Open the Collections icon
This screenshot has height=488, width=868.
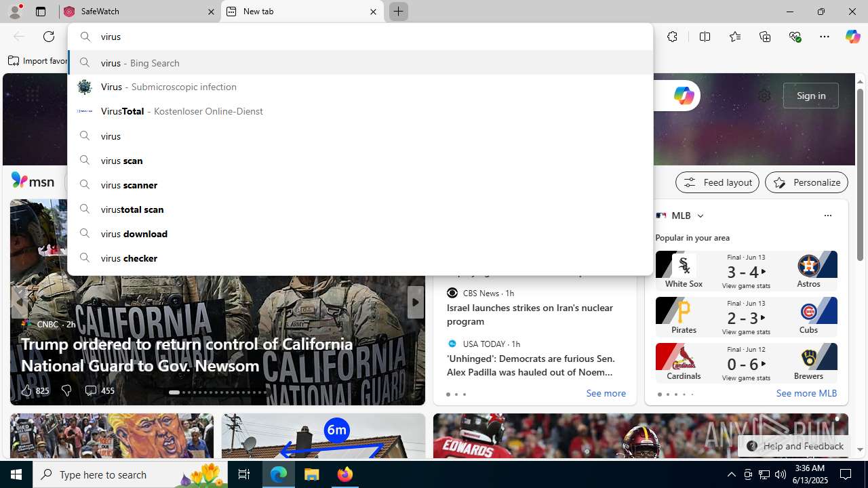pyautogui.click(x=765, y=37)
